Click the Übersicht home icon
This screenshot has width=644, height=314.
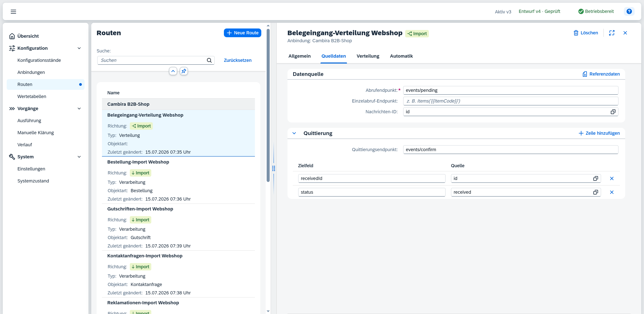coord(12,36)
